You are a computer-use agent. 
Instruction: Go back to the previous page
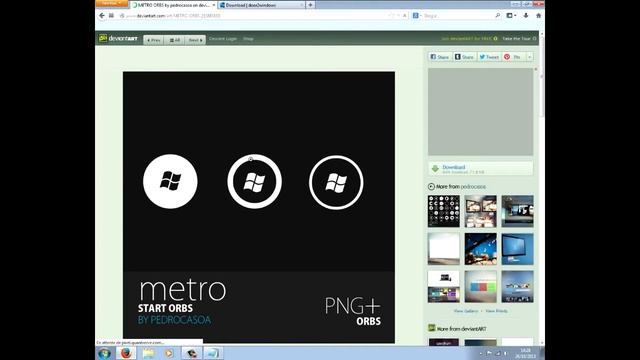[102, 16]
